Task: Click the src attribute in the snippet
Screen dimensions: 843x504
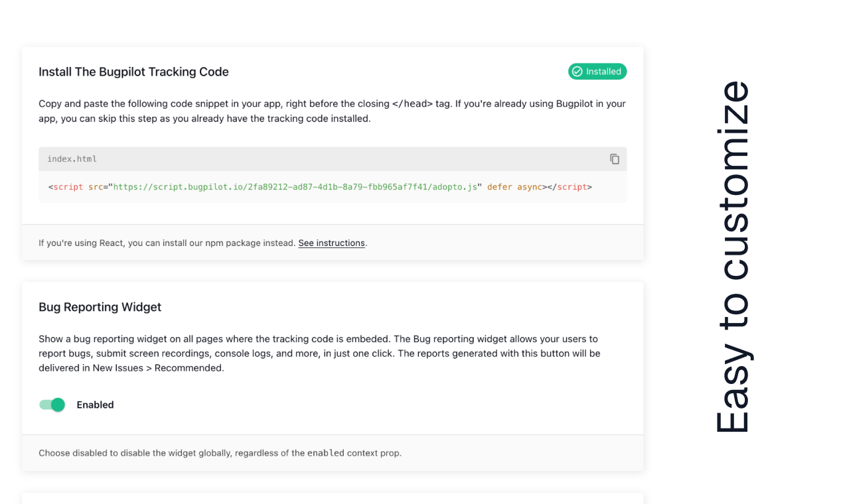Action: [96, 187]
